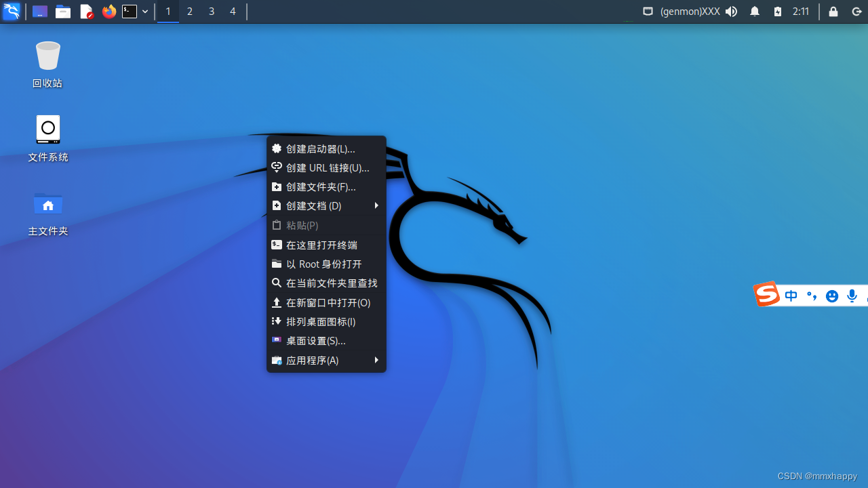This screenshot has height=488, width=868.
Task: Choose 在新窗口中打开(O) menu entry
Action: click(326, 302)
